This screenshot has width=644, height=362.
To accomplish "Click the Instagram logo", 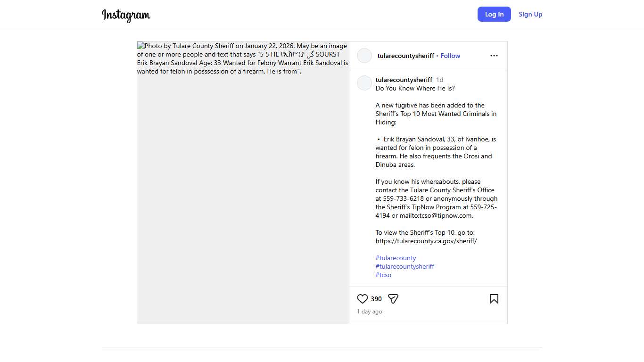I will (126, 15).
